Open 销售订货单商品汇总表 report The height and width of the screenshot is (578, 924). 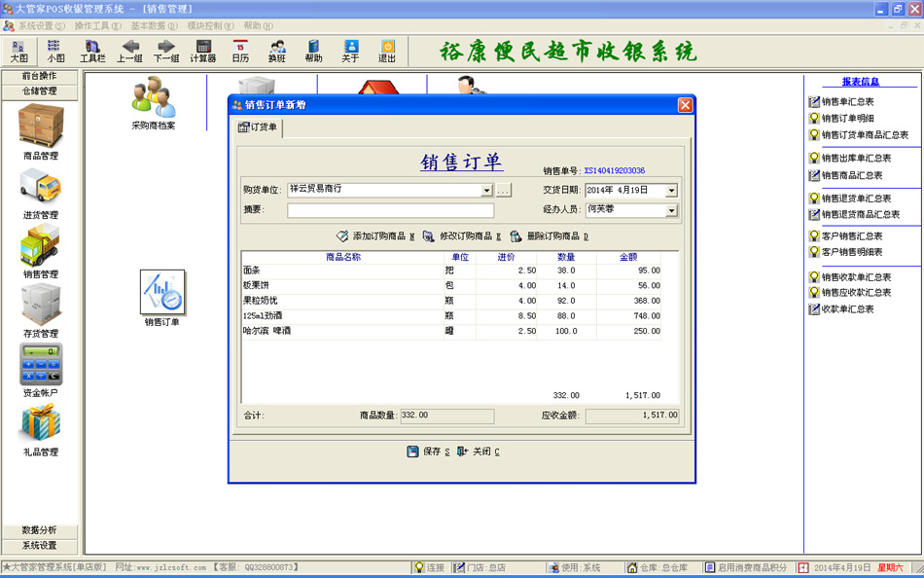(859, 134)
